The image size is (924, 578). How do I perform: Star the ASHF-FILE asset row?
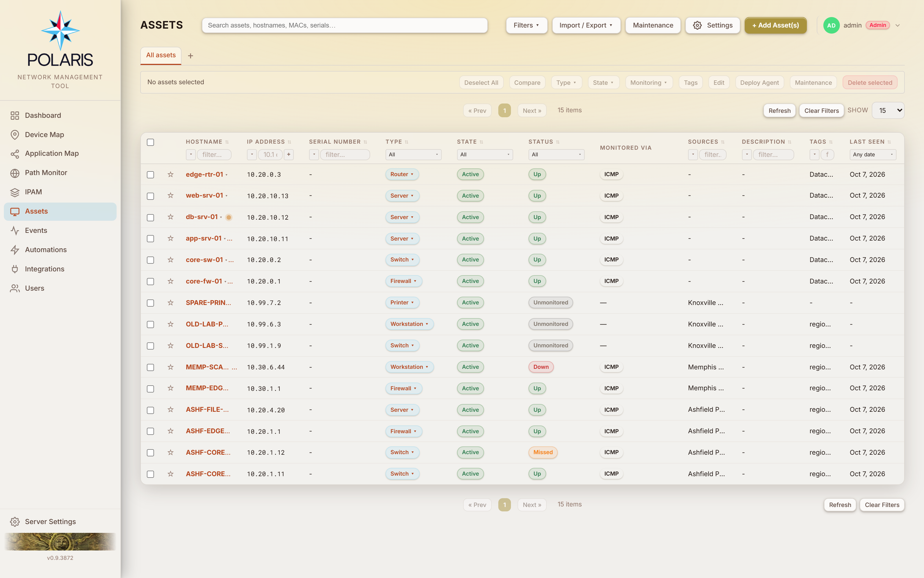click(x=171, y=410)
